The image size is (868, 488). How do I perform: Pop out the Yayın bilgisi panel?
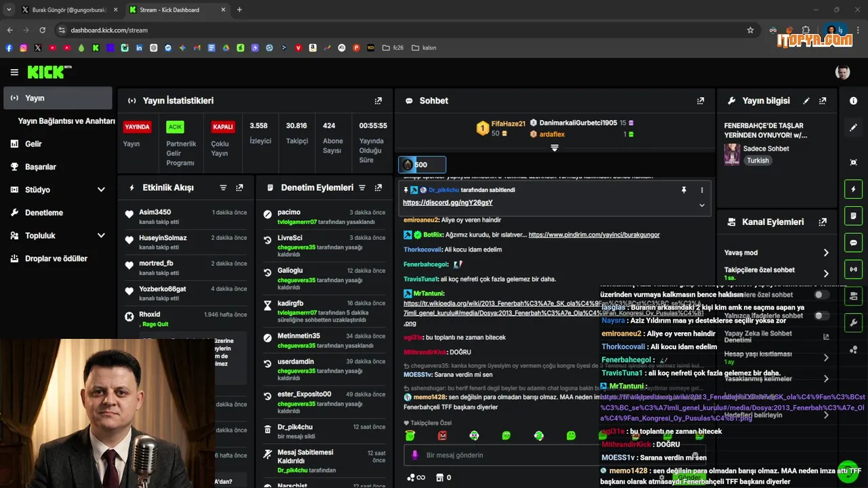pos(823,100)
